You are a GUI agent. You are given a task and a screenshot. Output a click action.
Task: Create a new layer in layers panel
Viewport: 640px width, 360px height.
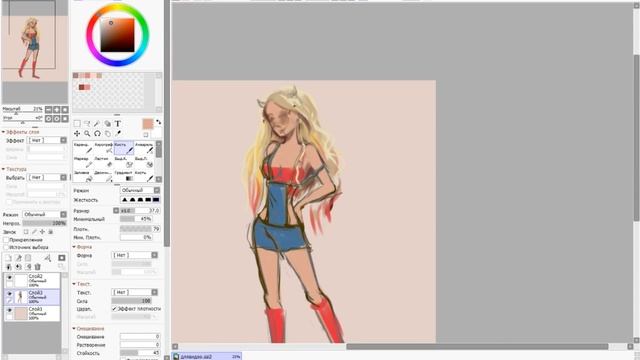click(x=9, y=258)
